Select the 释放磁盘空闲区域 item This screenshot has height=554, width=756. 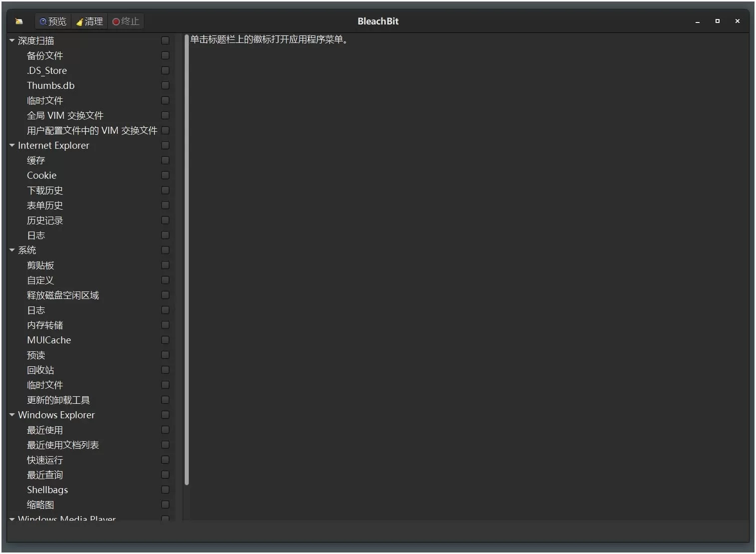(x=63, y=295)
